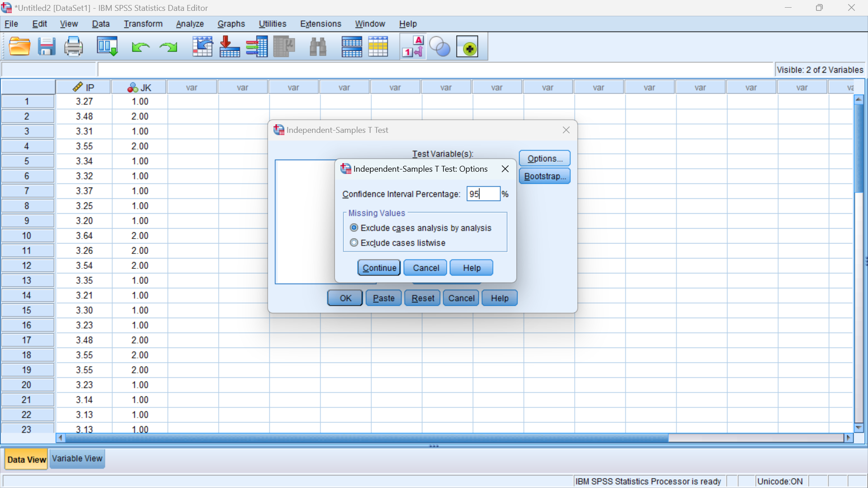Undo the last action arrow
This screenshot has width=868, height=488.
[x=141, y=47]
